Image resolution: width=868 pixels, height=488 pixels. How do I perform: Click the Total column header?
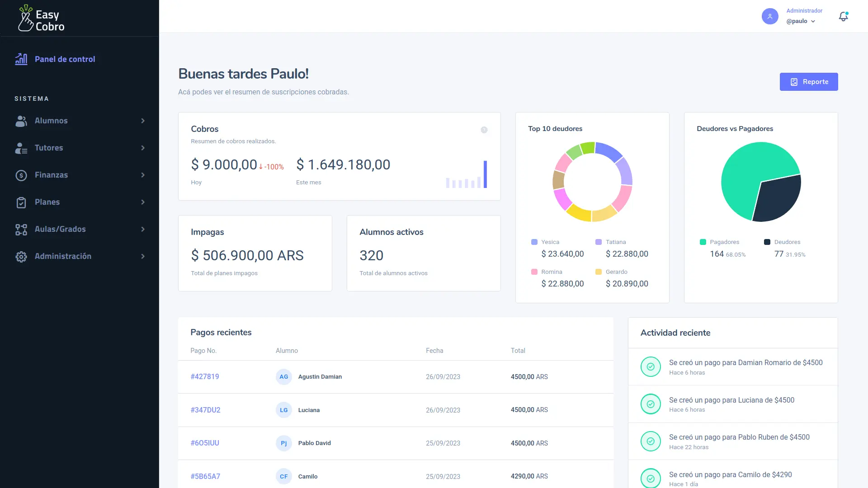point(518,351)
